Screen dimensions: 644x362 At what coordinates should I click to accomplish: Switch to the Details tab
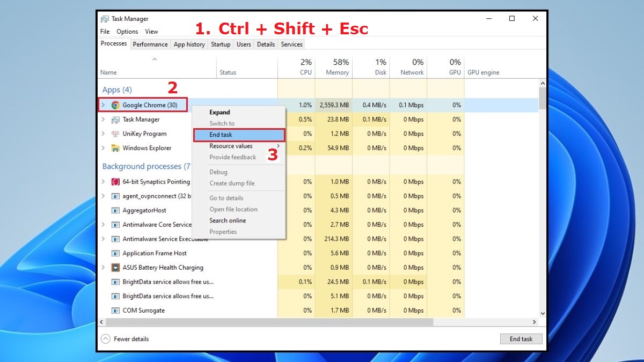266,45
